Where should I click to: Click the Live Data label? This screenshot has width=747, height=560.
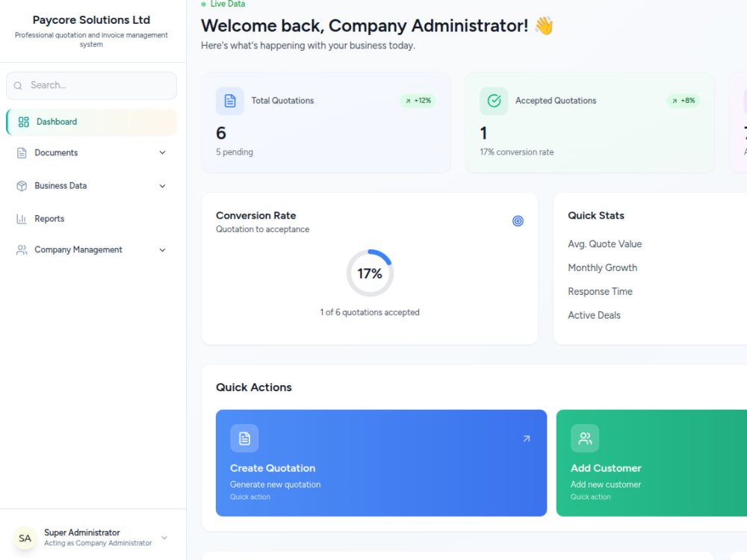(228, 4)
